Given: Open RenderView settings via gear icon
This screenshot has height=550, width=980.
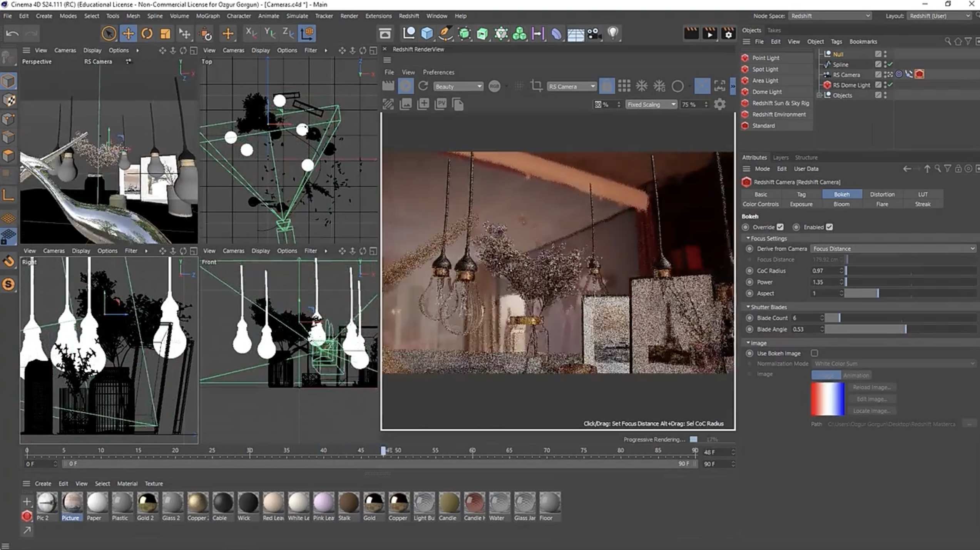Looking at the screenshot, I should click(719, 104).
